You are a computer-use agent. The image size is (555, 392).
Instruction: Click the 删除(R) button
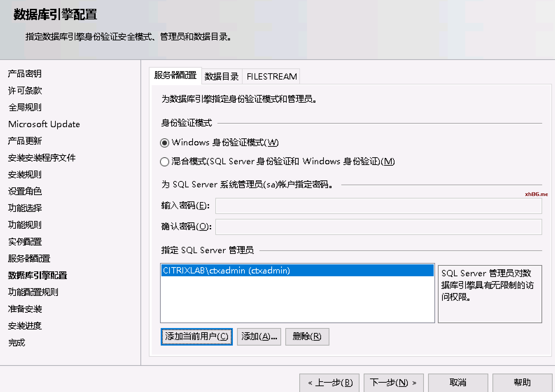[307, 337]
